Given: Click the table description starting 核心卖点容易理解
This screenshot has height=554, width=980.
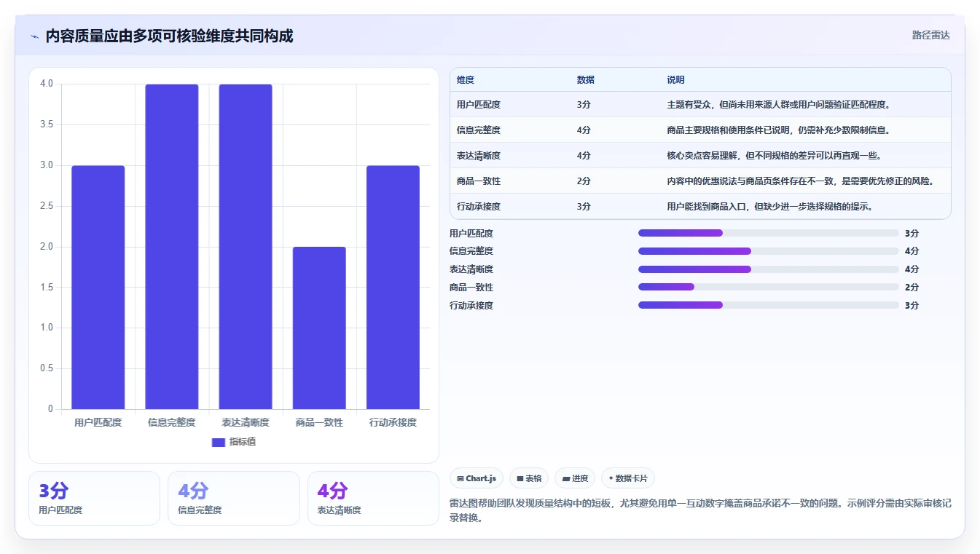Looking at the screenshot, I should pyautogui.click(x=775, y=156).
